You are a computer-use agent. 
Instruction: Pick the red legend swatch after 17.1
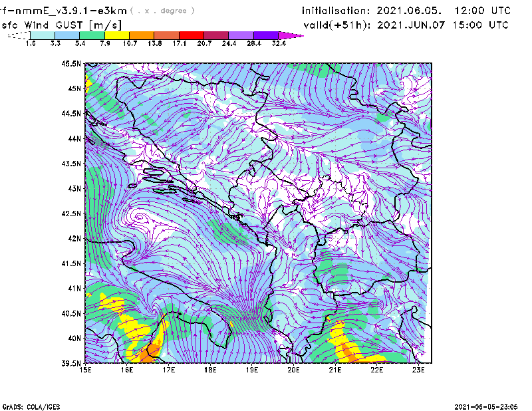click(192, 35)
